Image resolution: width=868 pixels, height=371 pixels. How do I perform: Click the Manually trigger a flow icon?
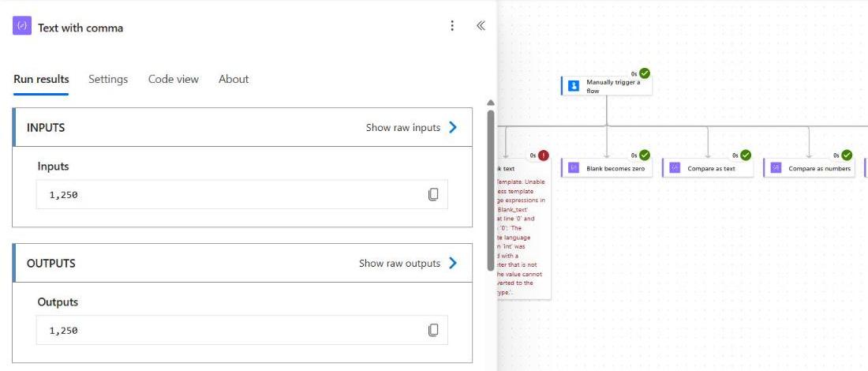point(574,86)
